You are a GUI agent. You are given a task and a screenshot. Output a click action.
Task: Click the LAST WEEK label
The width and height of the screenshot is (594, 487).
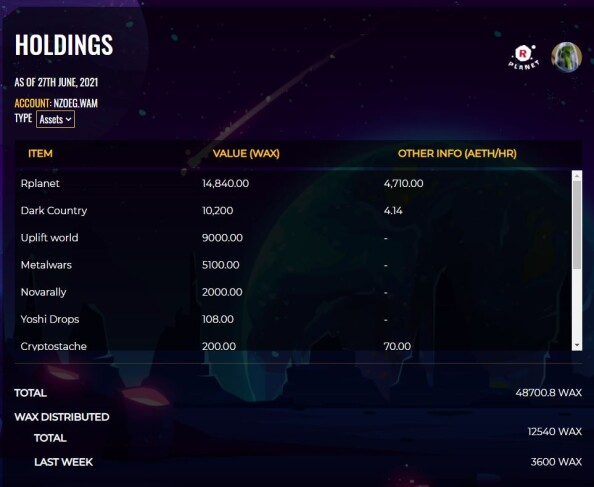pos(63,462)
